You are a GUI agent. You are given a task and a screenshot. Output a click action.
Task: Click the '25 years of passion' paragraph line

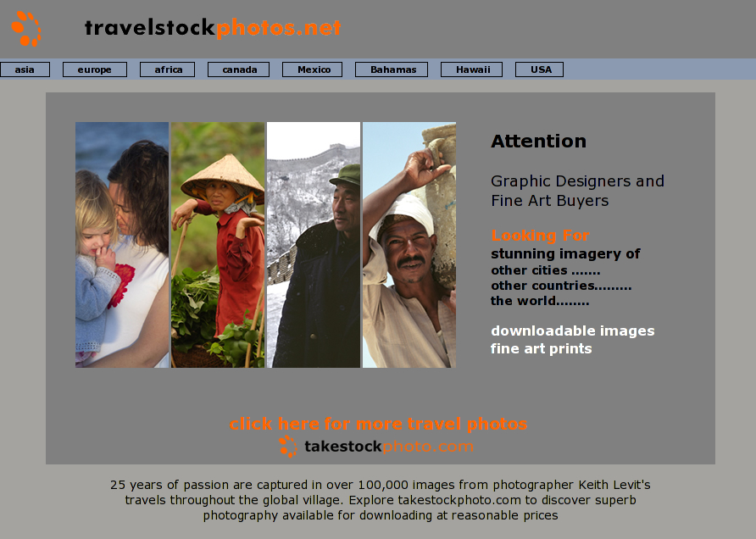pyautogui.click(x=381, y=485)
